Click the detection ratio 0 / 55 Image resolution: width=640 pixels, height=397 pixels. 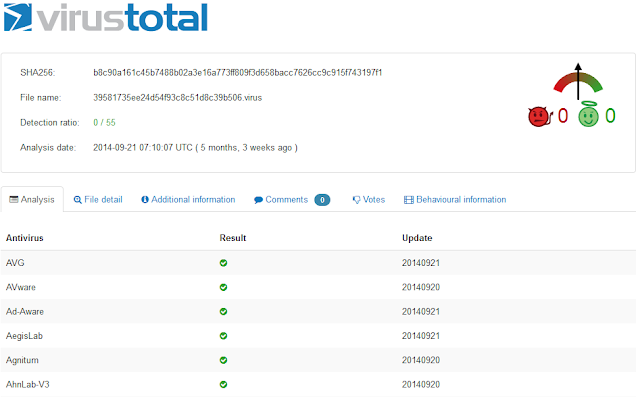pos(104,122)
